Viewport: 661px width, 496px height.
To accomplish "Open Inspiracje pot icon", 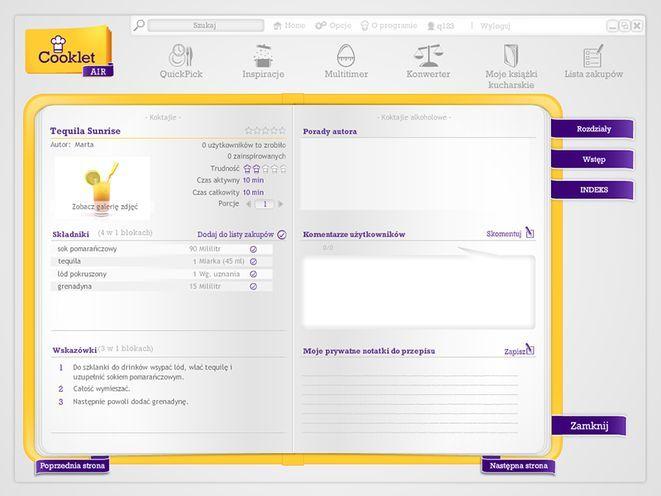I will pos(263,61).
